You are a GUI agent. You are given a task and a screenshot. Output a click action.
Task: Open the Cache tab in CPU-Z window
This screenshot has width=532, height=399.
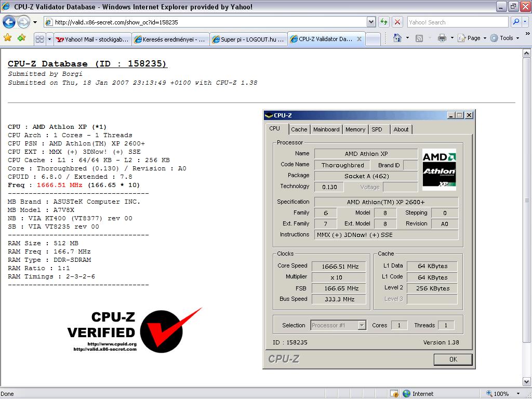tap(299, 129)
